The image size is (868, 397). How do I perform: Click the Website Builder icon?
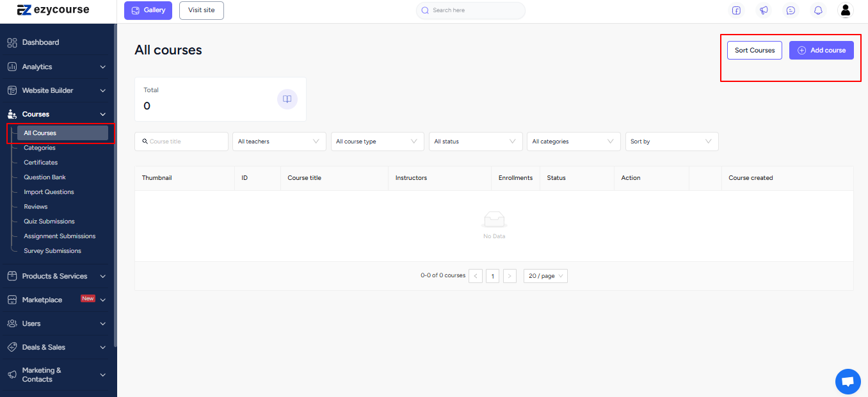(x=12, y=90)
